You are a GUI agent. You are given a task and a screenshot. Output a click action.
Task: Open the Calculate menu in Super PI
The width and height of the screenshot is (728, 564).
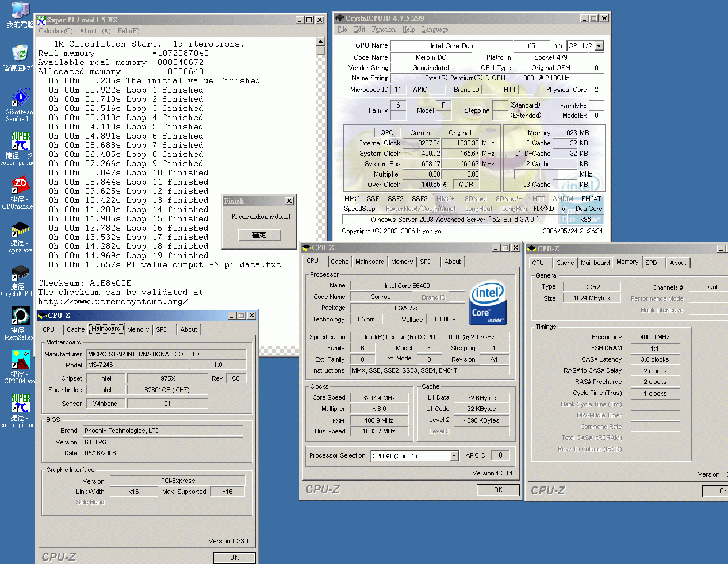coord(55,31)
